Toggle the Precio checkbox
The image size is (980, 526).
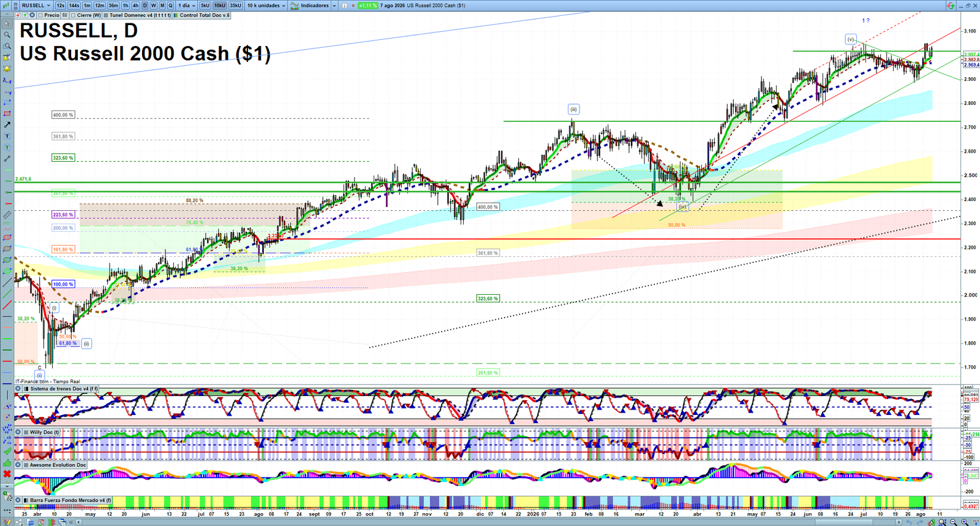pyautogui.click(x=40, y=15)
